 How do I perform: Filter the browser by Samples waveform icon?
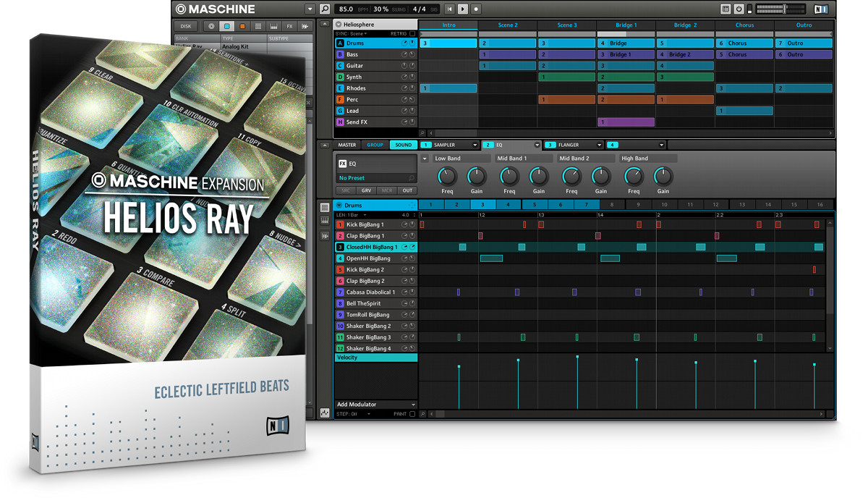[305, 26]
